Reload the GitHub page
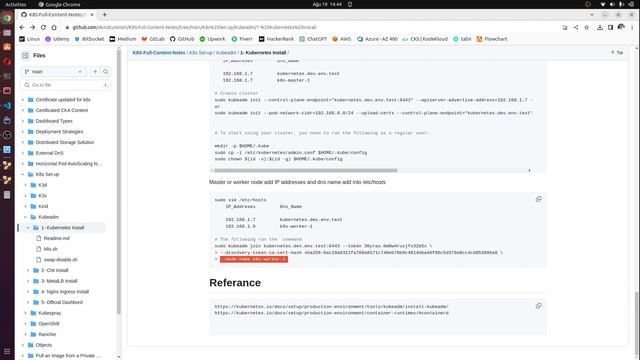The width and height of the screenshot is (640, 360). pyautogui.click(x=43, y=27)
